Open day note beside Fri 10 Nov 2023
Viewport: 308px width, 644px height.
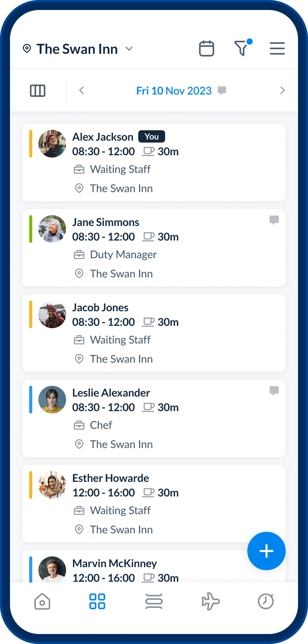click(222, 90)
